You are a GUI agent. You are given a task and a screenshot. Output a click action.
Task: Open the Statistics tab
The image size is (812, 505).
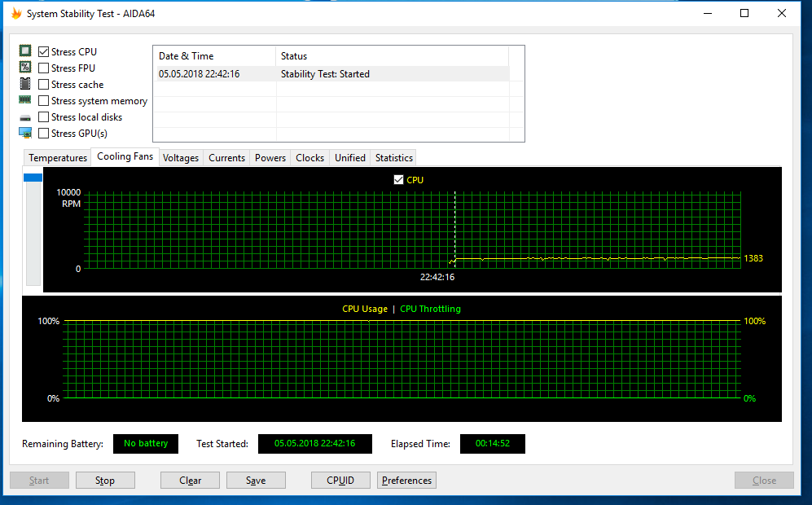(x=393, y=158)
